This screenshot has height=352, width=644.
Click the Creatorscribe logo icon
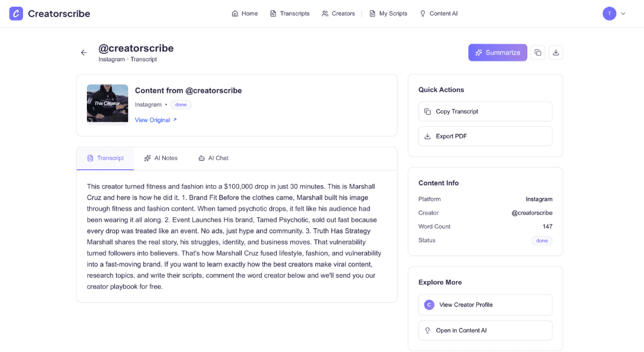tap(16, 13)
